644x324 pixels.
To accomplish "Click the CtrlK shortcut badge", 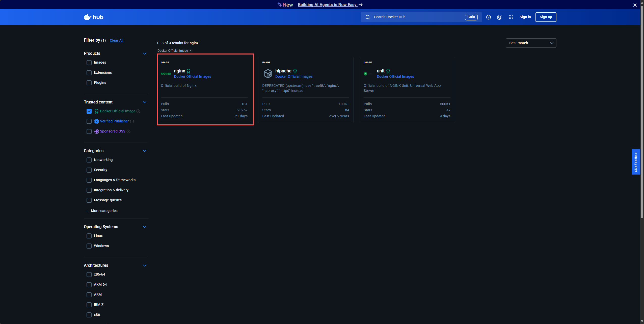I will pos(471,17).
